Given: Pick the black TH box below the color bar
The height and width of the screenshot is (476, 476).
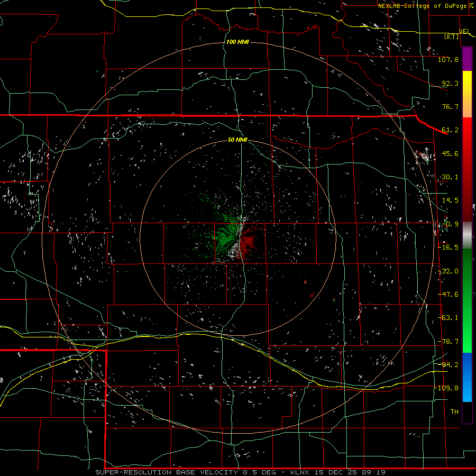Looking at the screenshot, I should [467, 412].
